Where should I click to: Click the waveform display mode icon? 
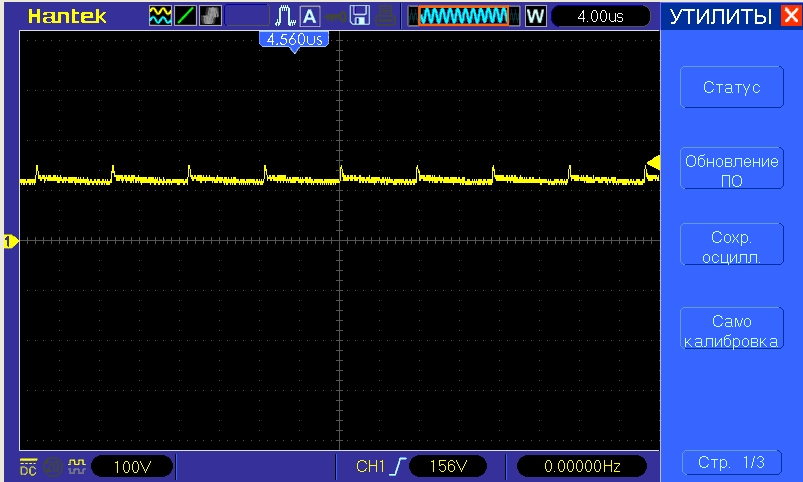(160, 16)
